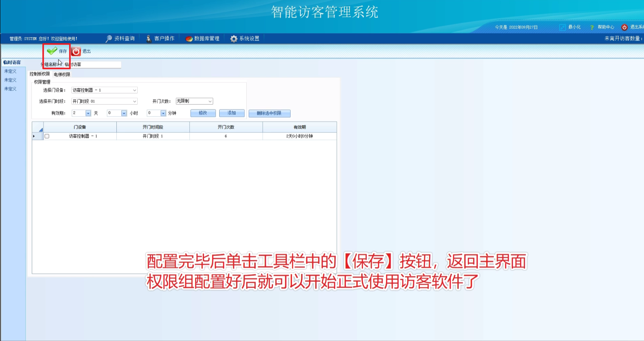Open the 天 (days) validity dropdown arrow
Image resolution: width=644 pixels, height=341 pixels.
tap(88, 113)
